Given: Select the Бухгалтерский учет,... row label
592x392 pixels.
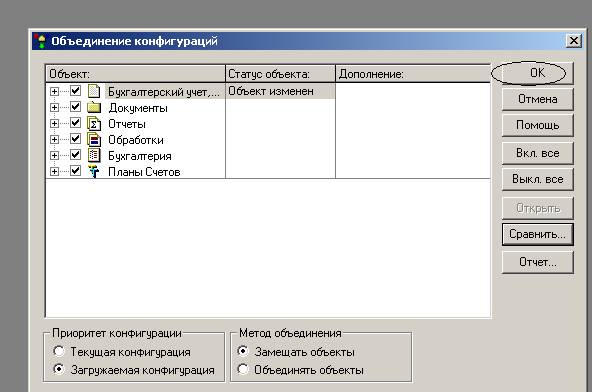Looking at the screenshot, I should (164, 92).
